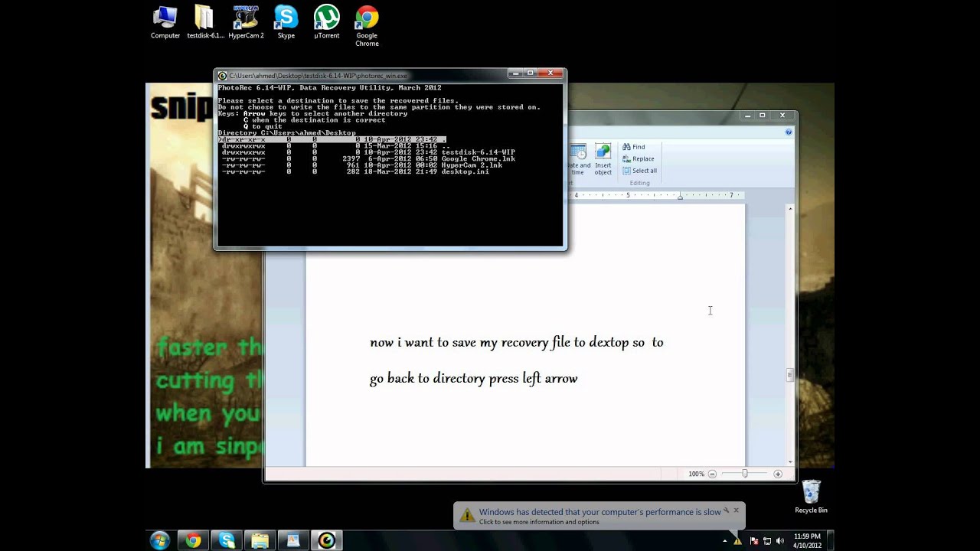Minimize the WordPad window

(748, 116)
